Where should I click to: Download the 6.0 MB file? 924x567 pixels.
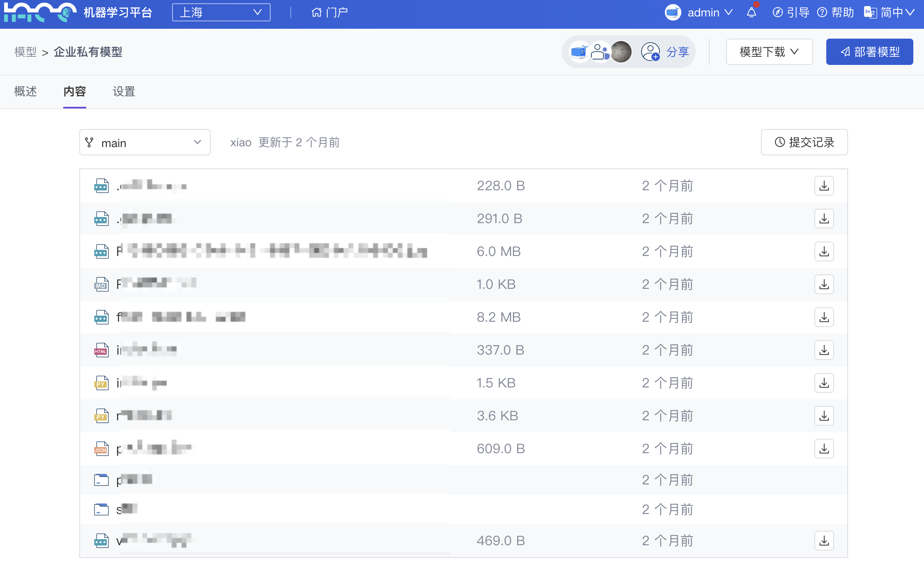coord(824,251)
